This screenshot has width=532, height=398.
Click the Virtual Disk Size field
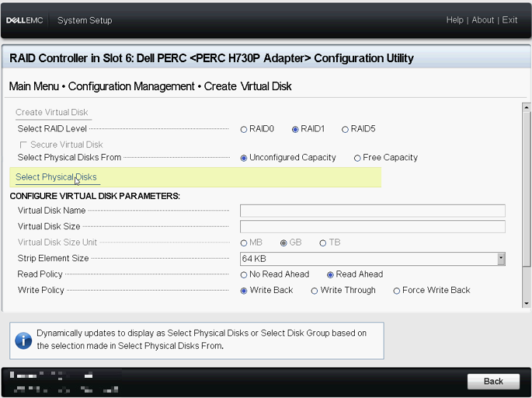pyautogui.click(x=372, y=226)
